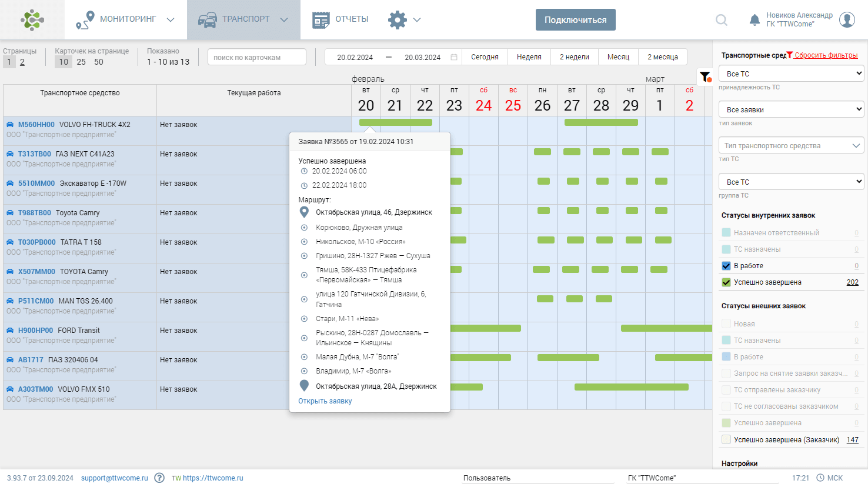This screenshot has height=487, width=868.
Task: Toggle 'ТС не согласованы заказчиком' checkbox
Action: pos(726,406)
